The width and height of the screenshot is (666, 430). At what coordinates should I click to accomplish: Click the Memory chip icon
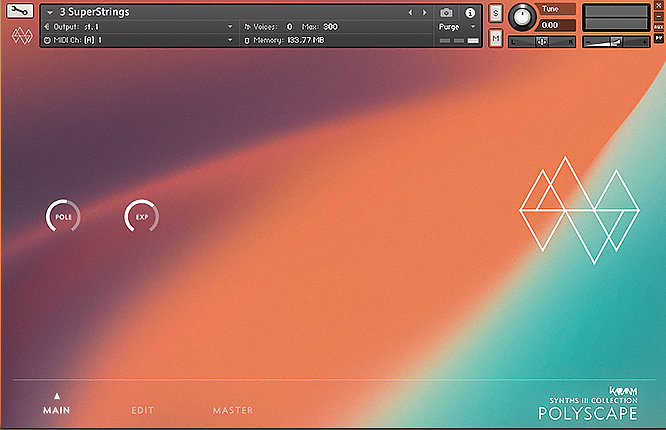click(247, 40)
